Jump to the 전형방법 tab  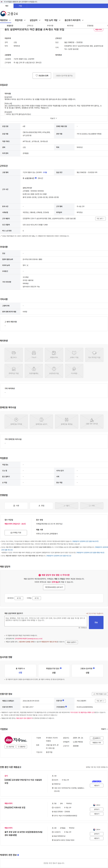tap(90, 26)
